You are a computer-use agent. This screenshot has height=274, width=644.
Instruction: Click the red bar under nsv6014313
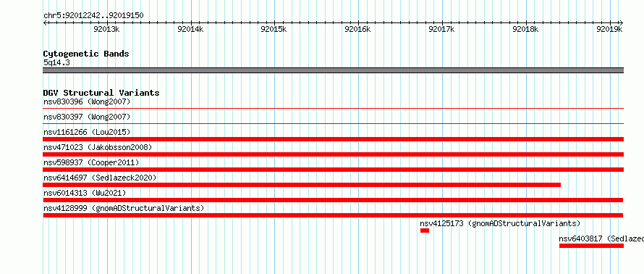(333, 200)
